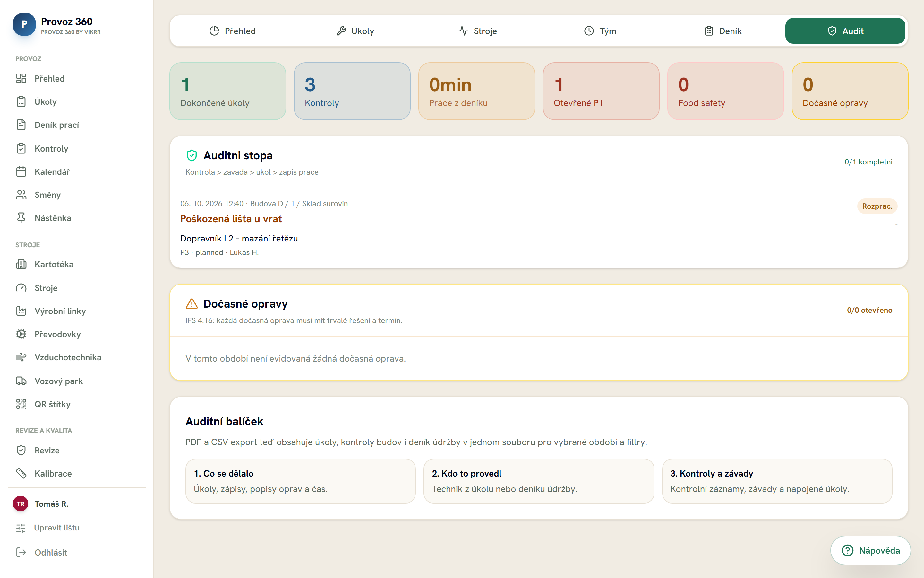The width and height of the screenshot is (924, 578).
Task: Click the Dokončené úkoly stat card
Action: [x=227, y=92]
